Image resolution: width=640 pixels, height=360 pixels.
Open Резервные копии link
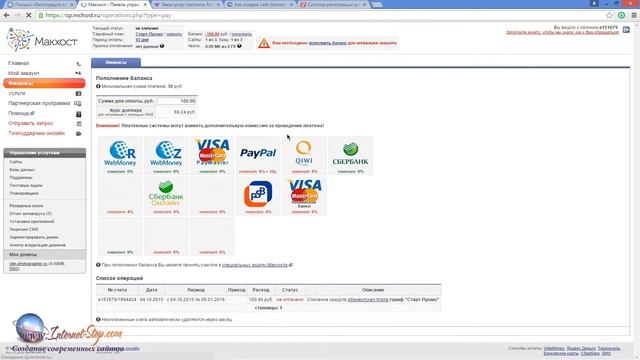tap(26, 206)
